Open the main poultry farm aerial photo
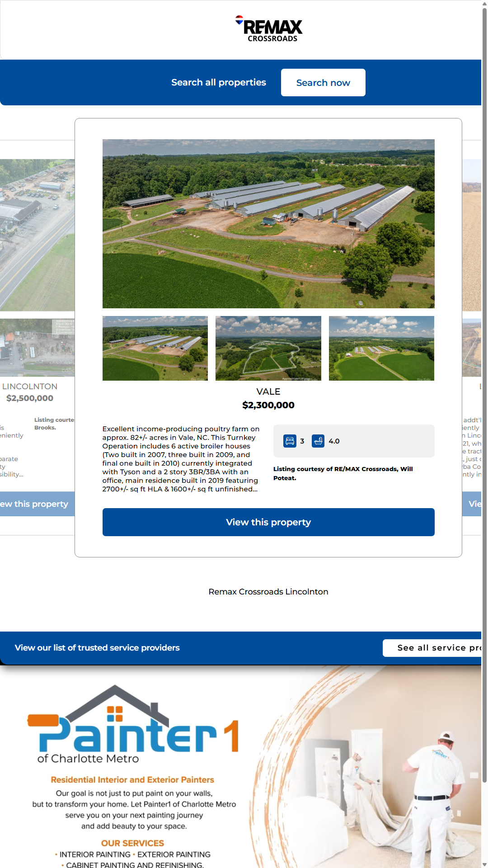The width and height of the screenshot is (488, 868). (268, 224)
